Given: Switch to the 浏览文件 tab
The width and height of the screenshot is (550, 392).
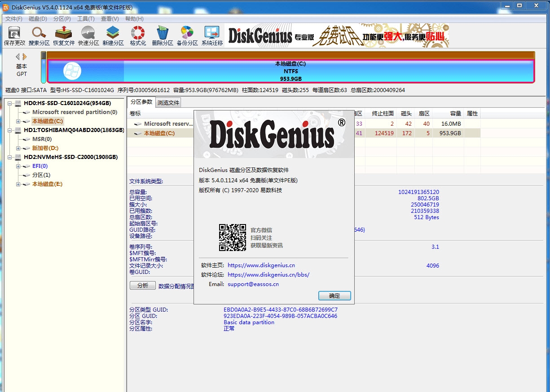Looking at the screenshot, I should [x=168, y=102].
